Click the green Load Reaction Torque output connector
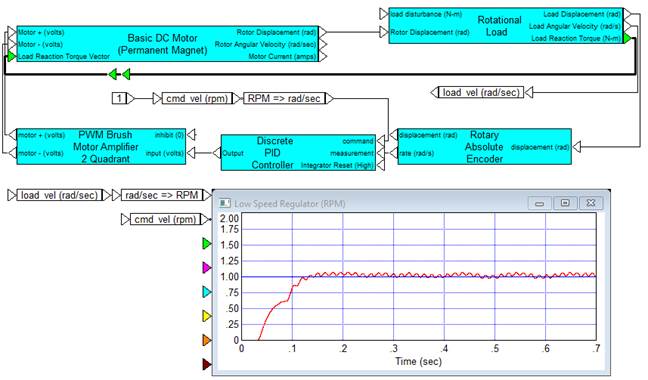648x380 pixels. point(627,38)
